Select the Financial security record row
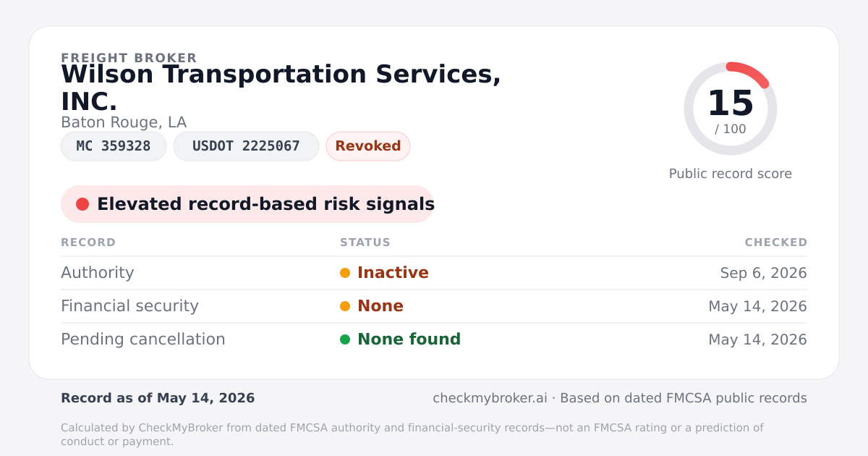 click(434, 306)
